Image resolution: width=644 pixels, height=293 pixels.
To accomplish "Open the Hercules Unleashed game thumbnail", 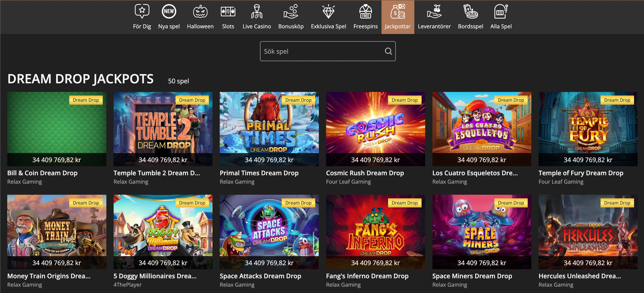I will tap(588, 232).
